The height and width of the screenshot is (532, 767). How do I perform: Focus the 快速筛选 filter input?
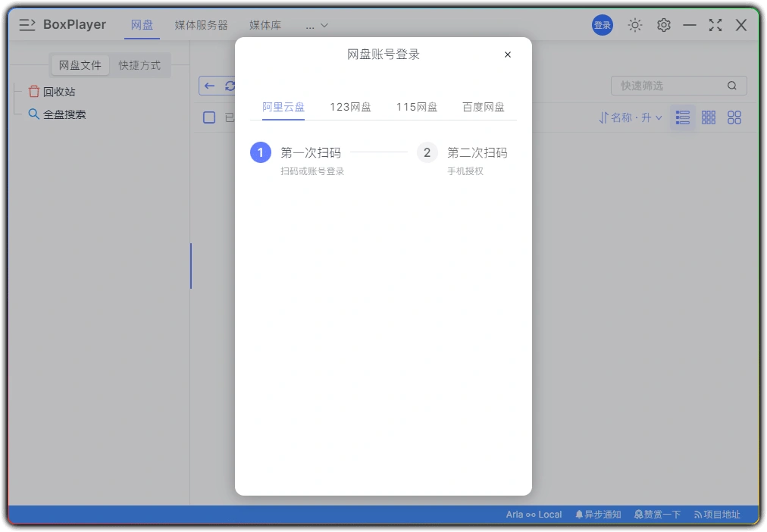click(678, 86)
